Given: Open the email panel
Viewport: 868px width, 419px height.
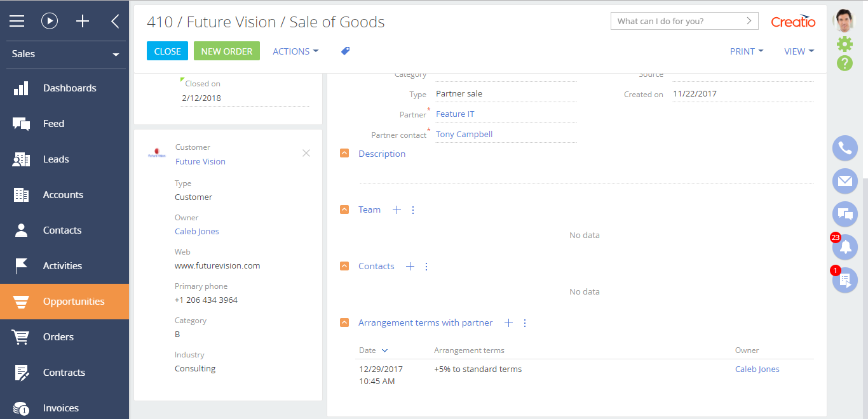Looking at the screenshot, I should coord(845,182).
